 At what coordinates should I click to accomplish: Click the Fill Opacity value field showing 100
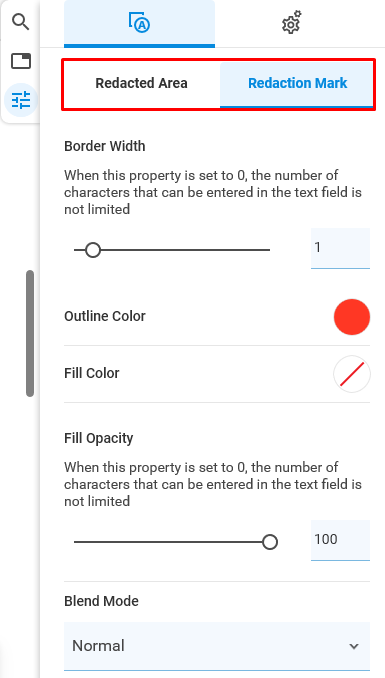pyautogui.click(x=340, y=540)
